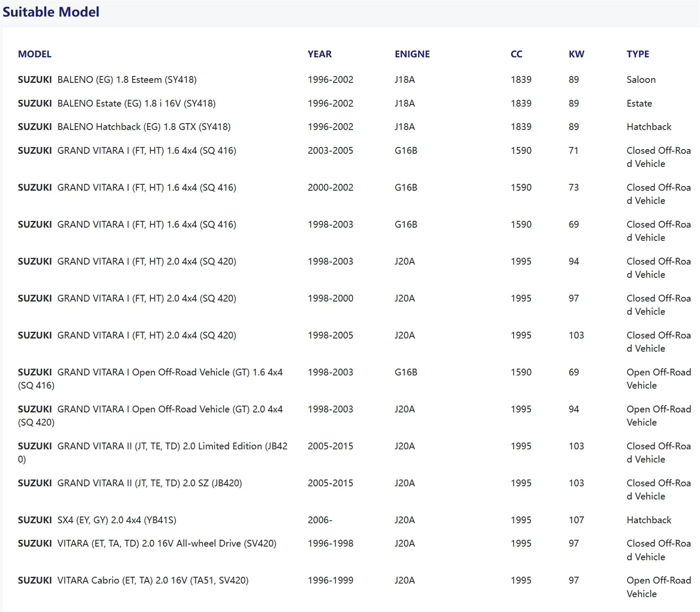
Task: Click the 'Estate' type cell
Action: pos(639,103)
